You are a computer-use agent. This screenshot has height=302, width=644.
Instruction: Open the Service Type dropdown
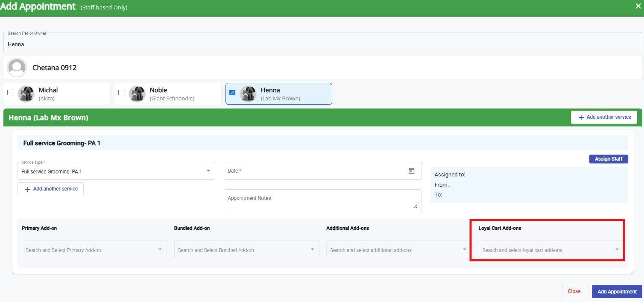116,171
